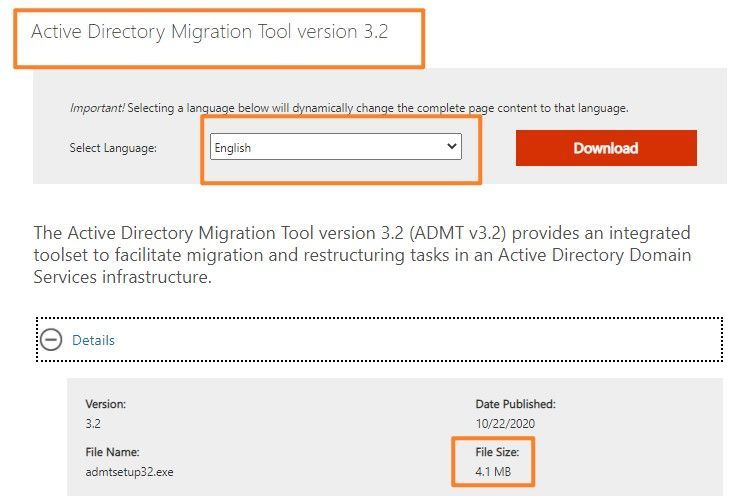739x502 pixels.
Task: Click the Date Published label
Action: click(x=516, y=404)
